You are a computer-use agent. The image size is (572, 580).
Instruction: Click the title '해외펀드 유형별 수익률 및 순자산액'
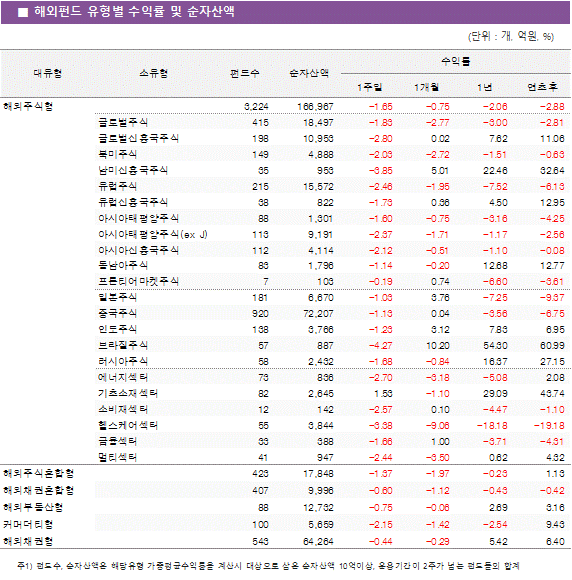pos(134,11)
